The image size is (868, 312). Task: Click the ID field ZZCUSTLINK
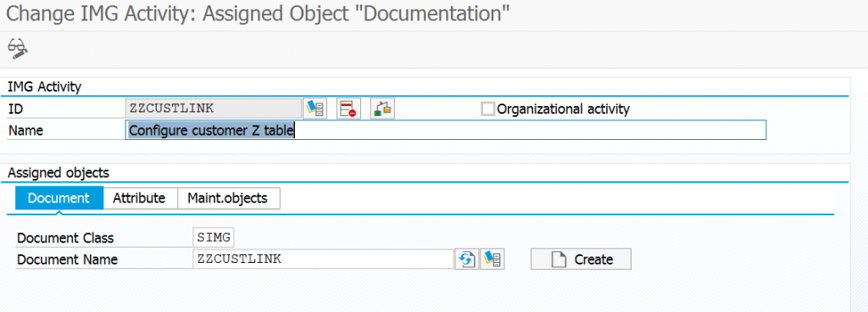click(x=214, y=109)
